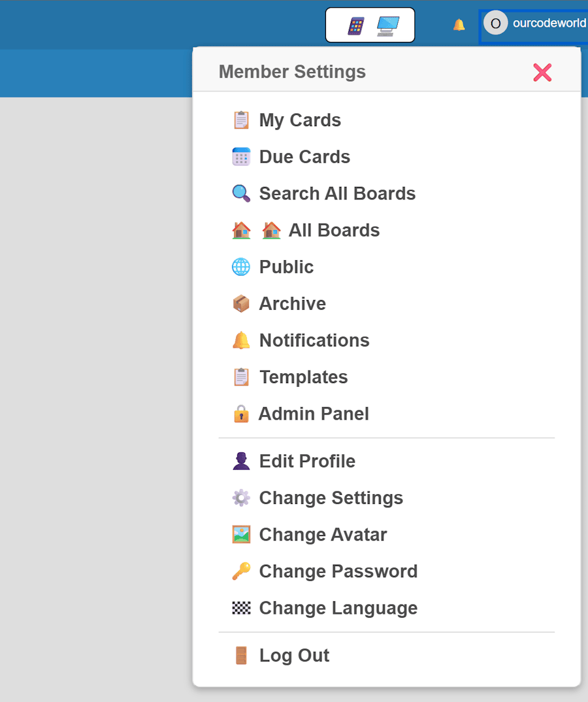Click the Admin Panel padlock icon

[x=241, y=414]
